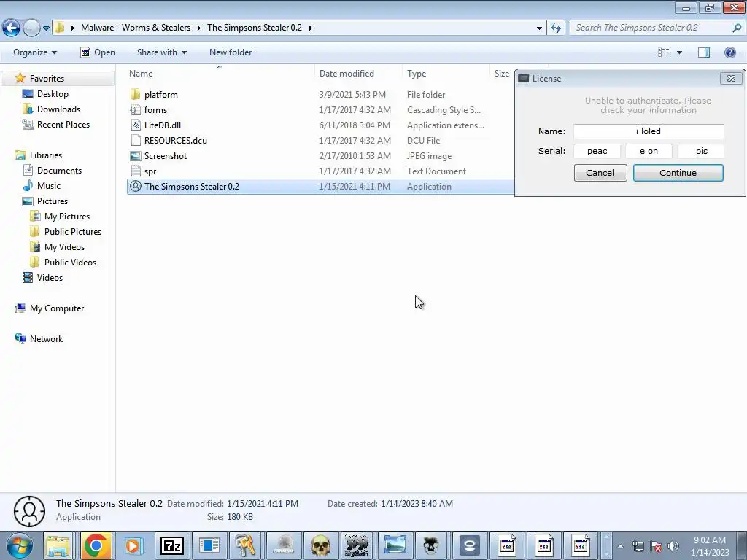Close the License dialog
The height and width of the screenshot is (560, 747).
[x=731, y=79]
